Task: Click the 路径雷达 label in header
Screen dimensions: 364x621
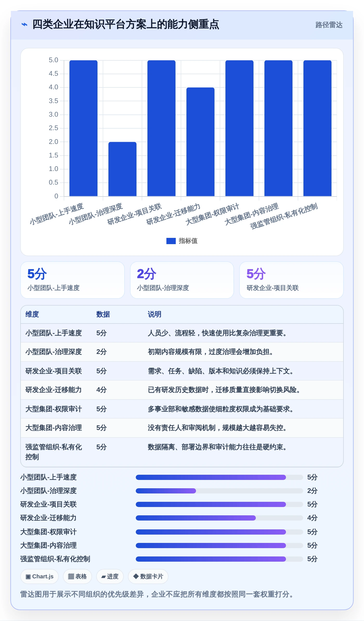Action: point(329,25)
